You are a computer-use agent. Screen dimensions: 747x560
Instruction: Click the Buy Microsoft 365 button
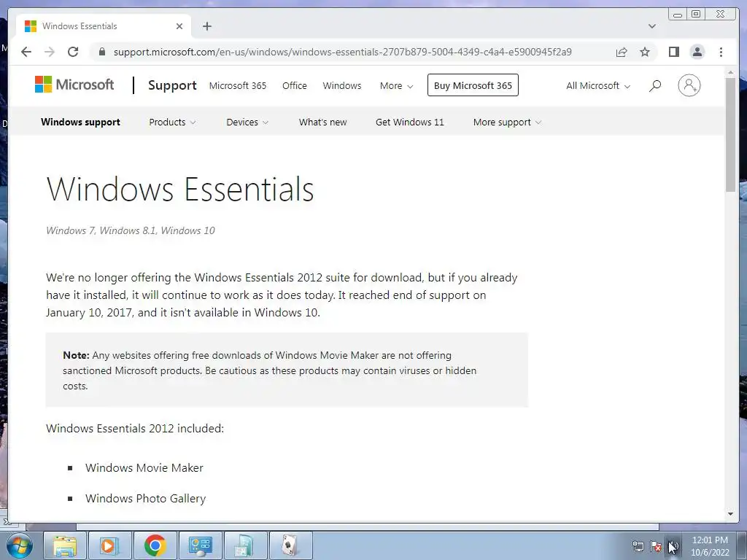pos(473,85)
